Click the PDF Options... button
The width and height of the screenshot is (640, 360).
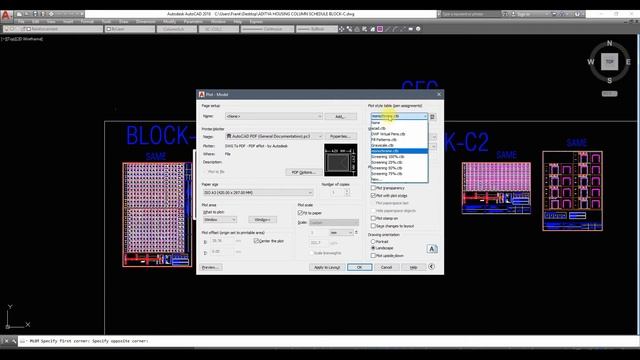point(303,172)
